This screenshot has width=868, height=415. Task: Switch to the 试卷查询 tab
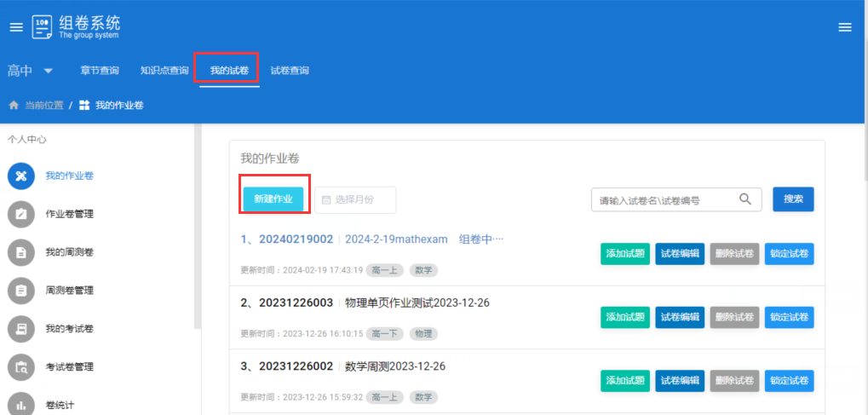[290, 71]
